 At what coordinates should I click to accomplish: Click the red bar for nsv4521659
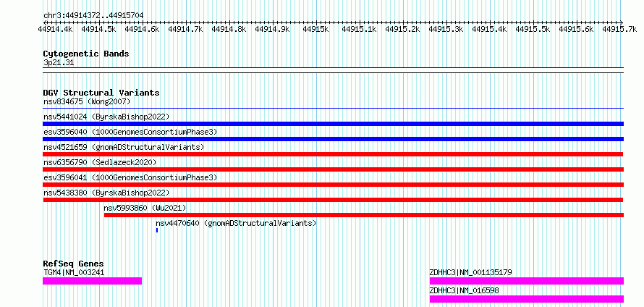click(333, 154)
